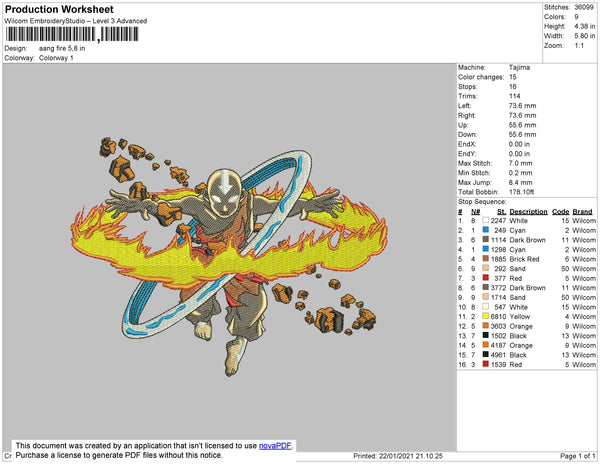The image size is (600, 464).
Task: Select the Production Worksheet title
Action: 59,10
